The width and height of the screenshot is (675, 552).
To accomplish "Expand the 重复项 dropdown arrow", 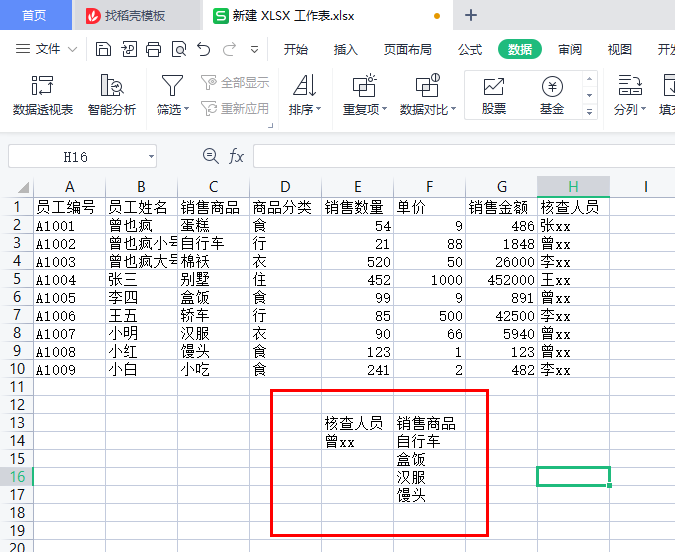I will pos(384,109).
